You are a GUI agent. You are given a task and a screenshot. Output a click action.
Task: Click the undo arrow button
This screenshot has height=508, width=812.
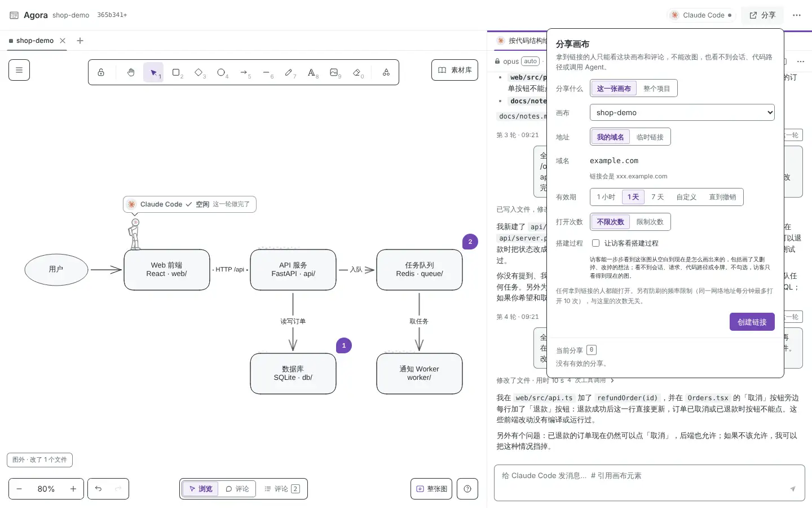coord(98,489)
